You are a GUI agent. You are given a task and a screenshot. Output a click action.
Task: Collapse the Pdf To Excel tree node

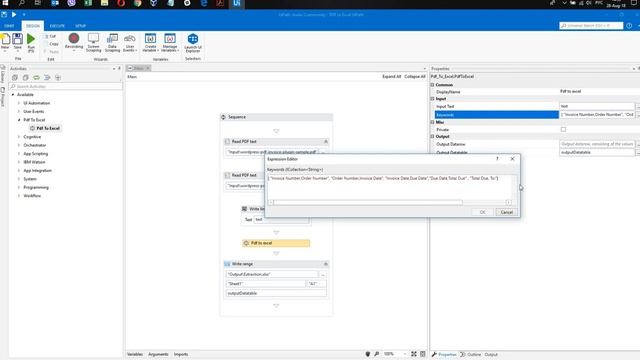tap(19, 120)
